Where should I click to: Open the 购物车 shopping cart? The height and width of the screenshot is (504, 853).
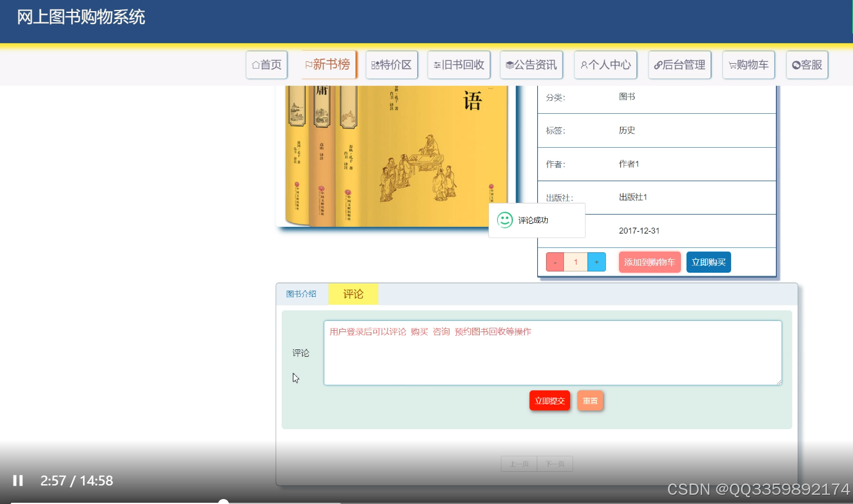click(x=748, y=65)
